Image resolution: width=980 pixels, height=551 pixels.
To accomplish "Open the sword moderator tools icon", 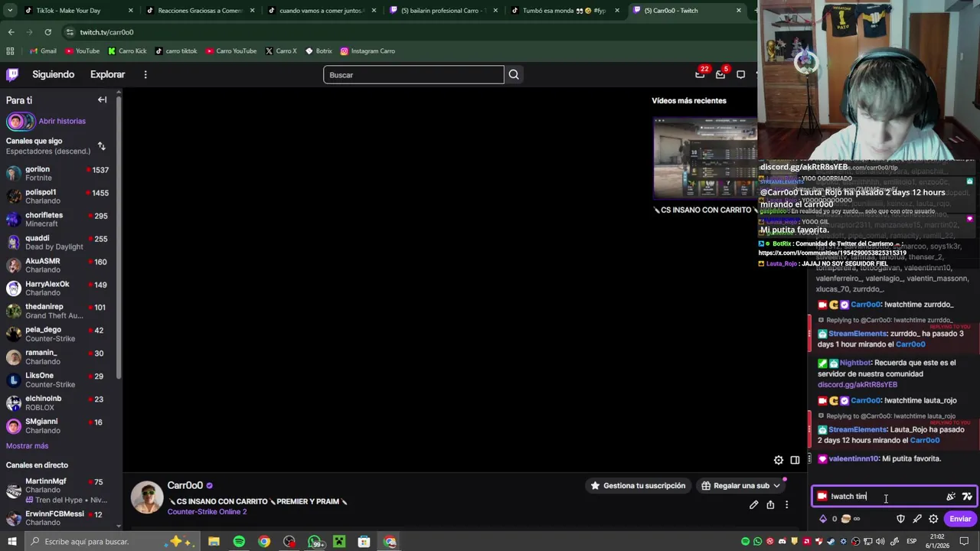I will 917,519.
